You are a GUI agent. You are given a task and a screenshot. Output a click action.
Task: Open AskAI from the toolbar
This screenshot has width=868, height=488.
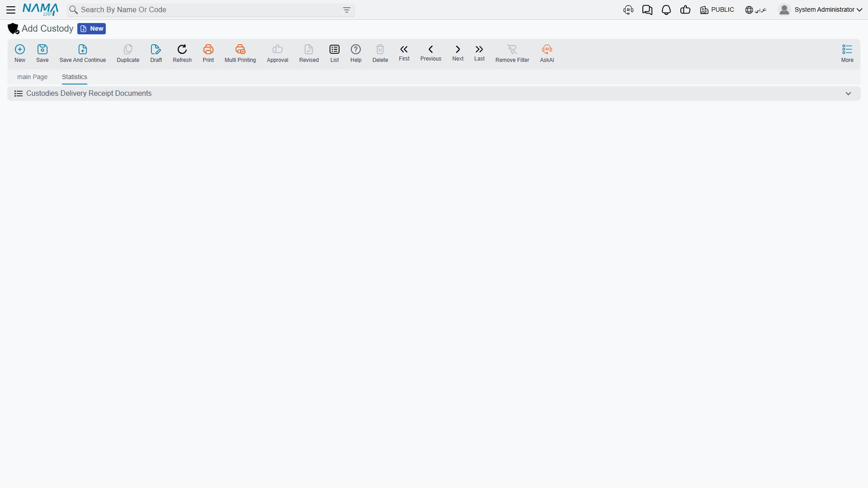pyautogui.click(x=547, y=53)
